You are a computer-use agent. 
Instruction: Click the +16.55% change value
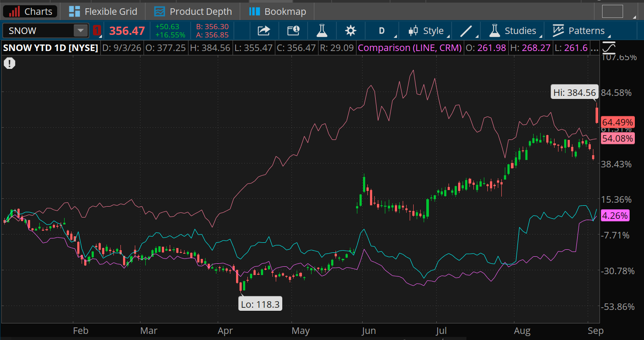coord(170,35)
